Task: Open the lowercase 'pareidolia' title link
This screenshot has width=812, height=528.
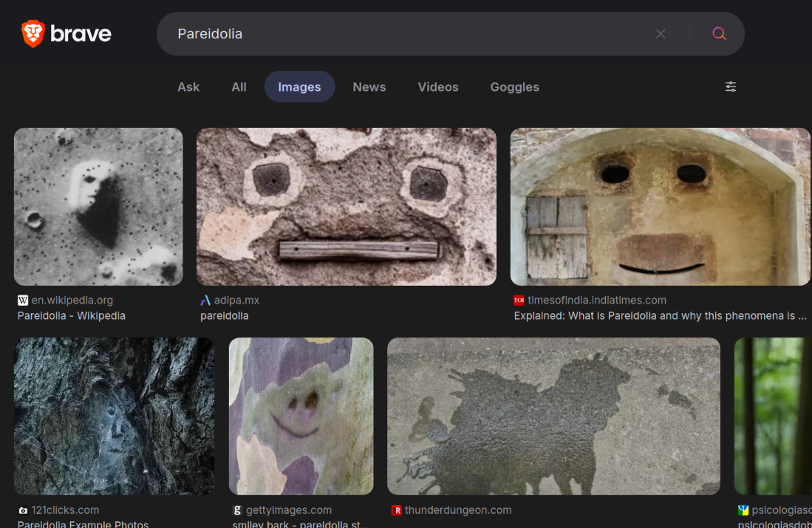Action: click(224, 316)
